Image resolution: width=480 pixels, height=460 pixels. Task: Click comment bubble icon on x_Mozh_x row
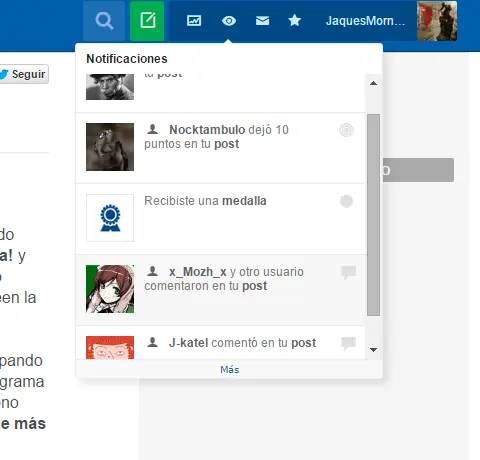pos(349,273)
